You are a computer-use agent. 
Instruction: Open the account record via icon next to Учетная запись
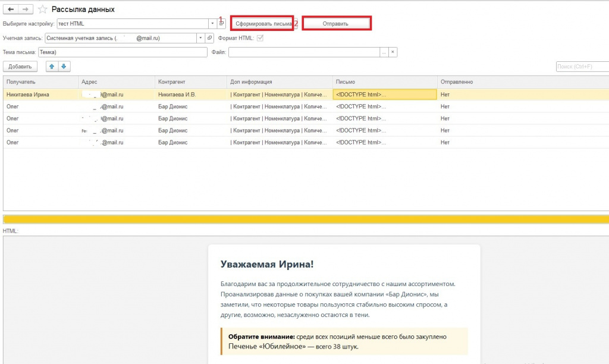point(209,38)
